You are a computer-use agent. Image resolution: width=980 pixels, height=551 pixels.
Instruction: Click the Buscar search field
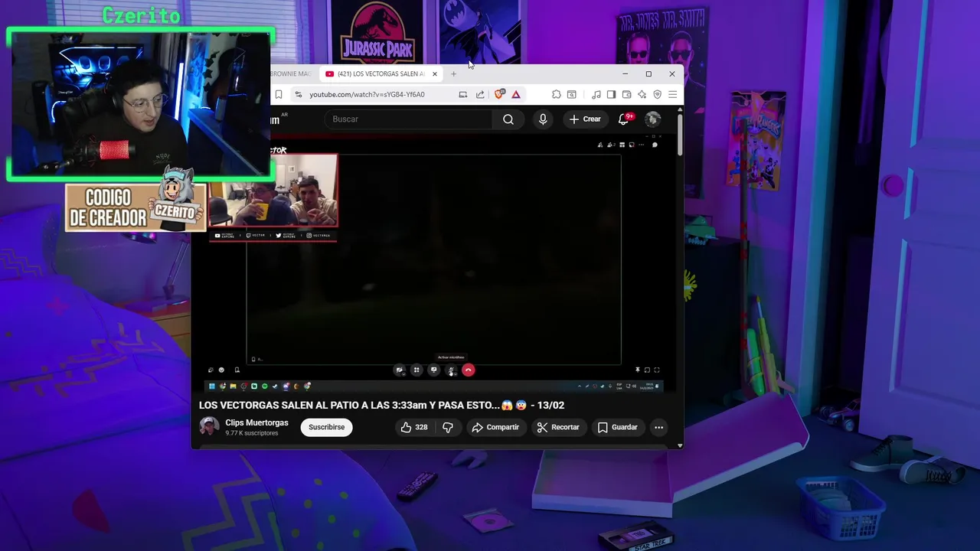pyautogui.click(x=408, y=119)
